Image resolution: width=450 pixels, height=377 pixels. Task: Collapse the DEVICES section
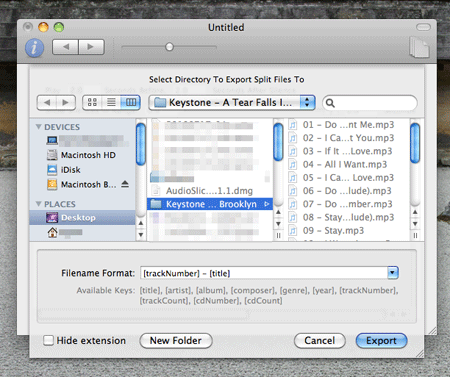(x=39, y=127)
